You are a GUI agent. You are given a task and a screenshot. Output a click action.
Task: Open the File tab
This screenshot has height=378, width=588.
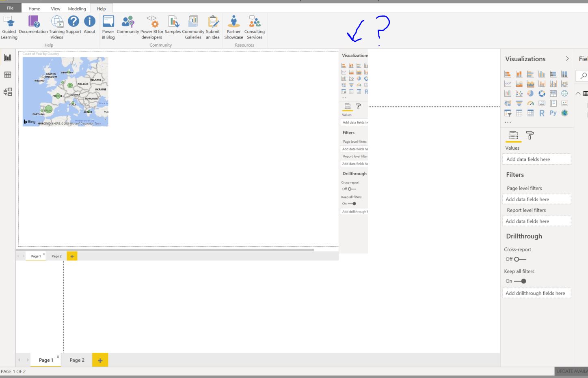10,8
